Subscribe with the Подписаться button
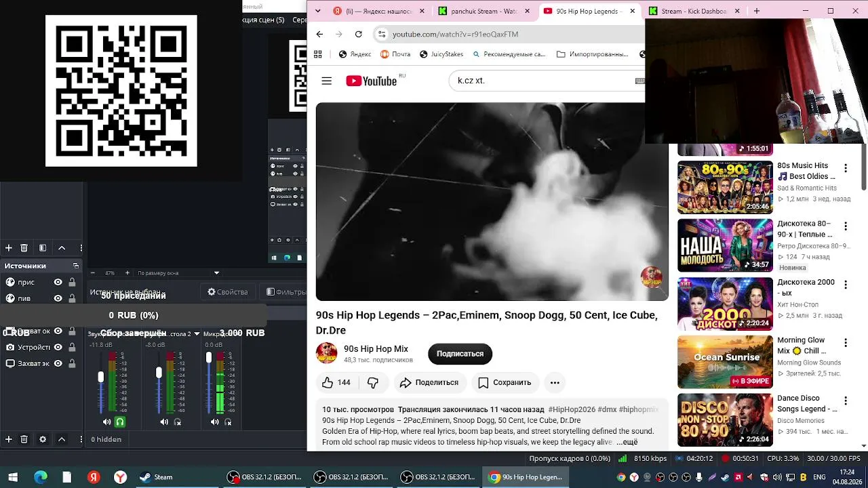The width and height of the screenshot is (868, 488). 460,354
